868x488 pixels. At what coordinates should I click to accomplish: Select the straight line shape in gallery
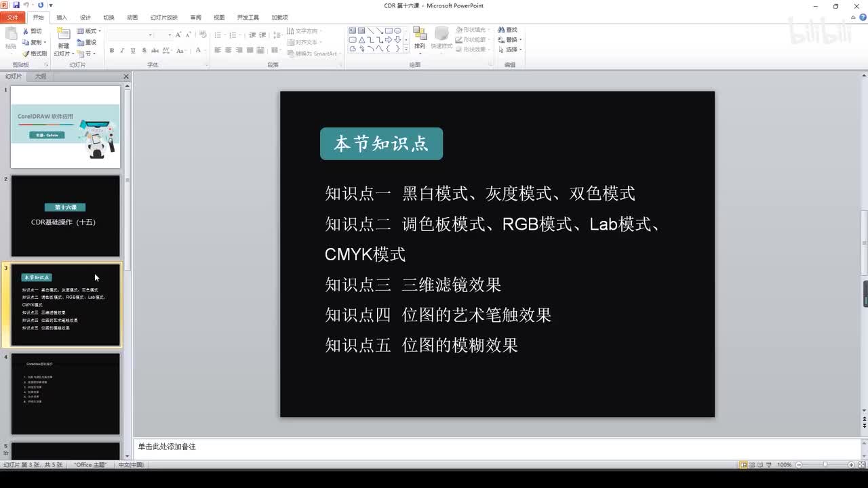coord(370,30)
